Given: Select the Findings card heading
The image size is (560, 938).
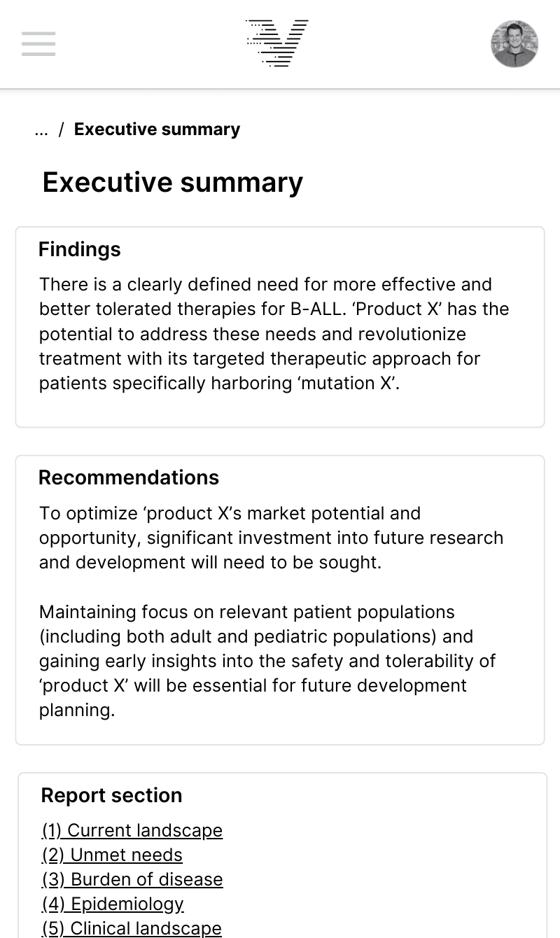Looking at the screenshot, I should point(80,249).
